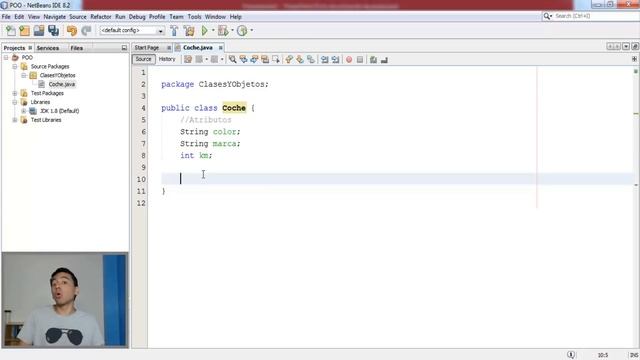Switch to the Services tab
Viewport: 640px width, 360px height.
[x=48, y=48]
